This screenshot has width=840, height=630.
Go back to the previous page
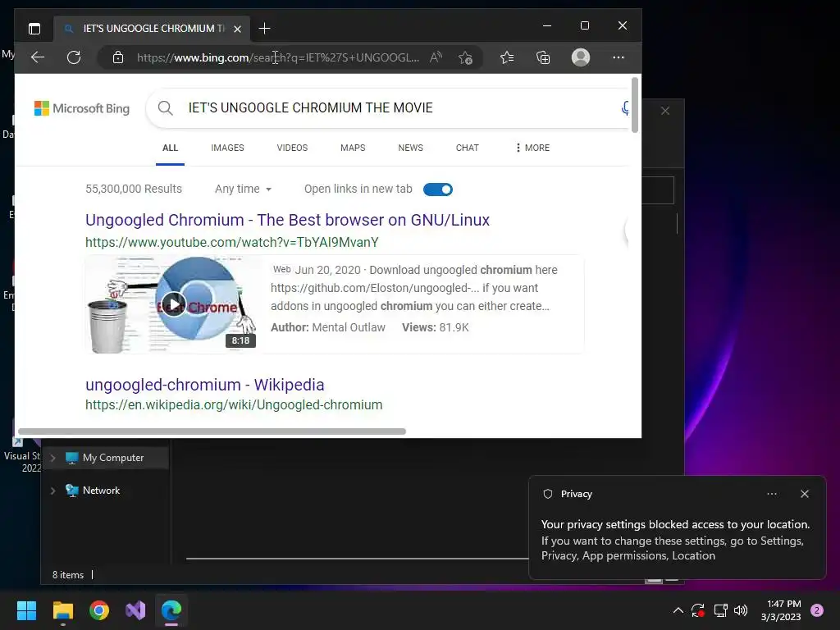tap(38, 57)
